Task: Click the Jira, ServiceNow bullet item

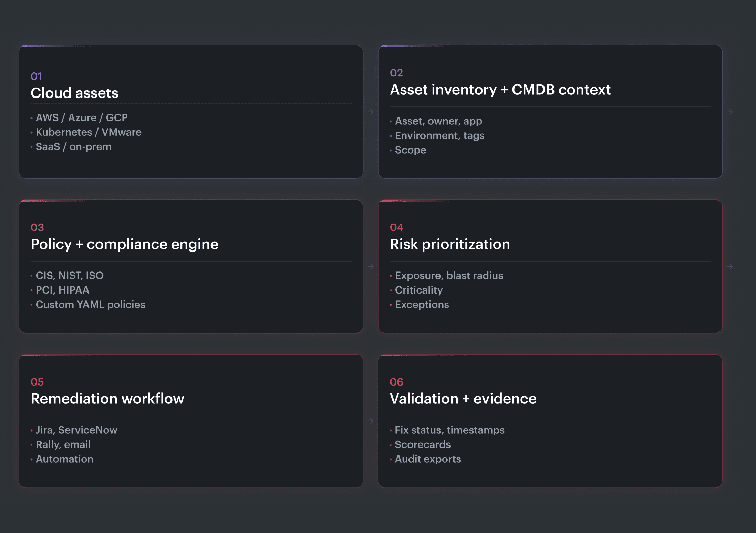Action: click(x=76, y=430)
